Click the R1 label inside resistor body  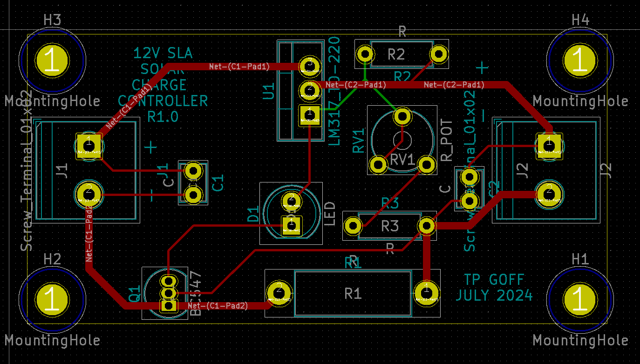click(353, 293)
